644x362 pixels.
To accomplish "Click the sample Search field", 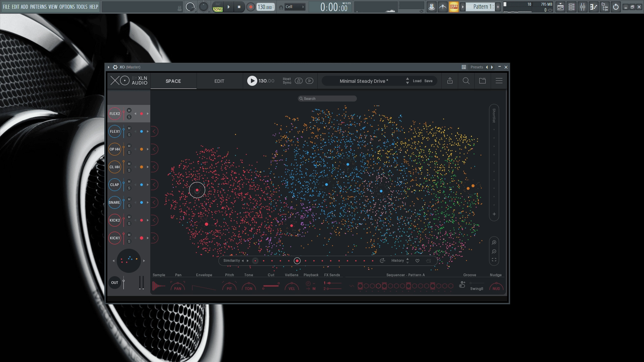I will (327, 99).
